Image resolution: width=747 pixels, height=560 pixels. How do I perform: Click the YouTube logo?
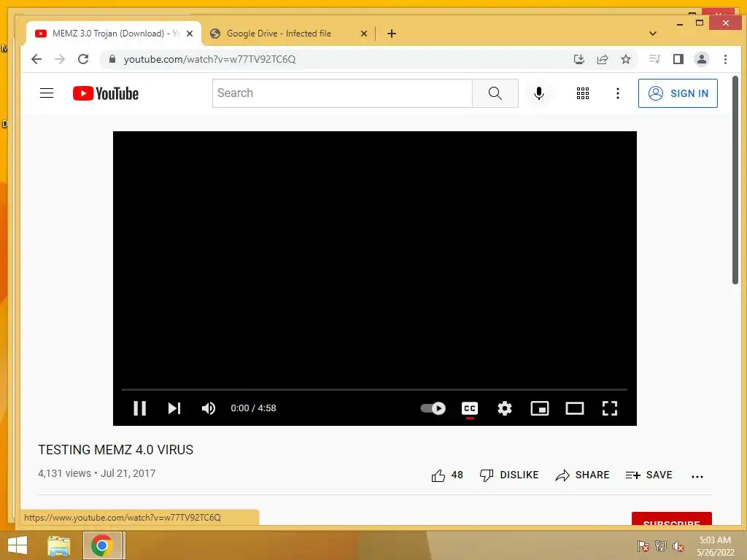click(x=106, y=93)
